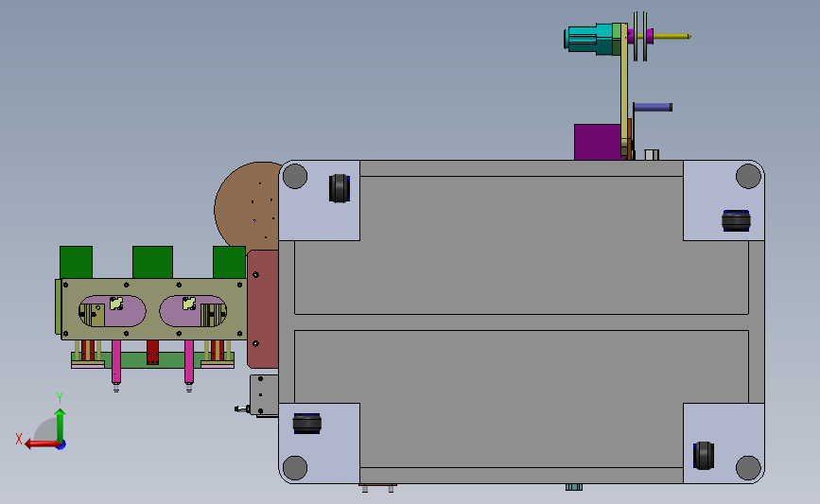820x504 pixels.
Task: Select the black rubber foot in the upper-left corner plate
Action: point(340,188)
